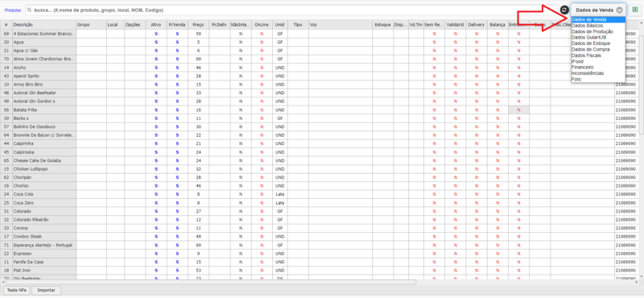Click the Flat Iron description cell
The image size is (644, 298).
coord(44,270)
